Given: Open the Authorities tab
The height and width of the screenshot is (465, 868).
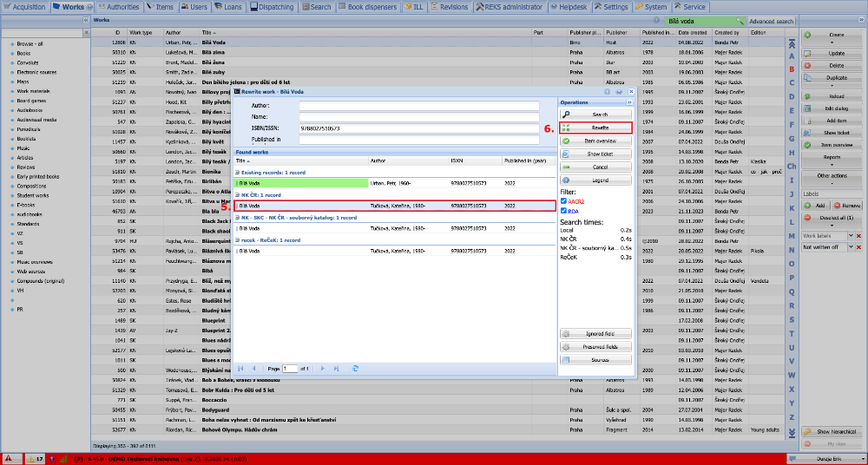Looking at the screenshot, I should 117,7.
